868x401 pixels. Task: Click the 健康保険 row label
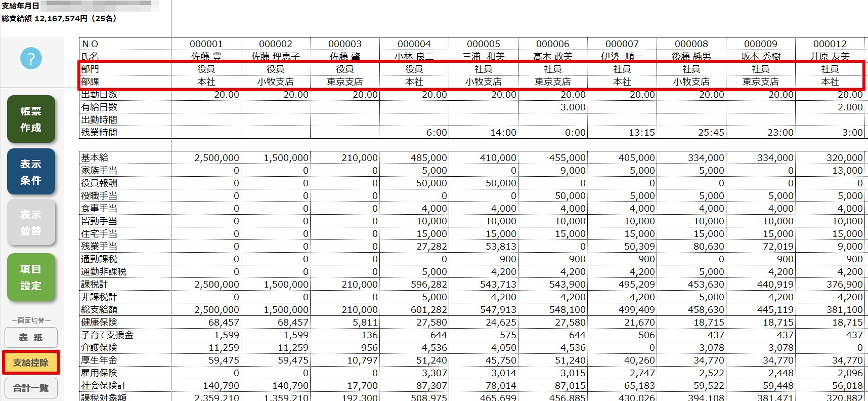coord(99,322)
